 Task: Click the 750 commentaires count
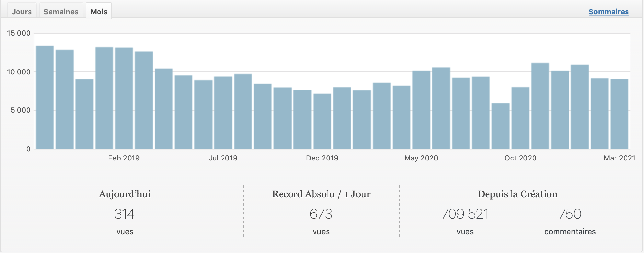[570, 214]
